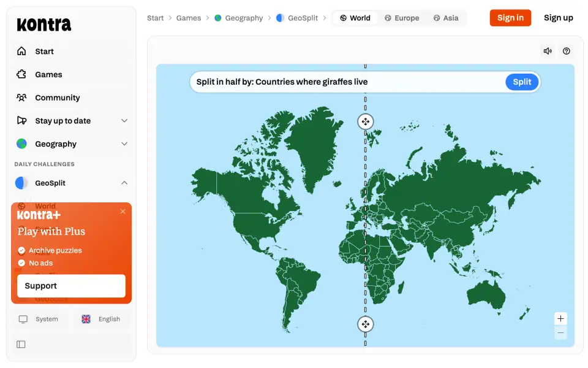Select System theme option
Viewport: 588px width, 368px height.
tap(40, 319)
